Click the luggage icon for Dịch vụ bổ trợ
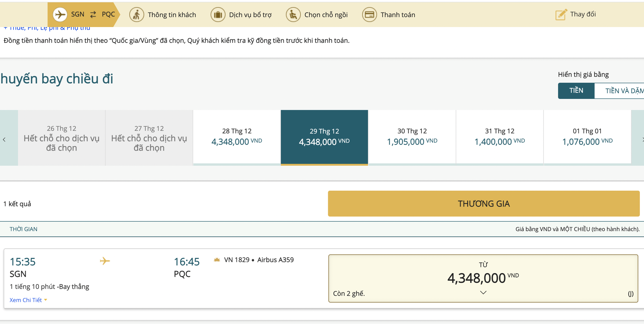 click(218, 15)
